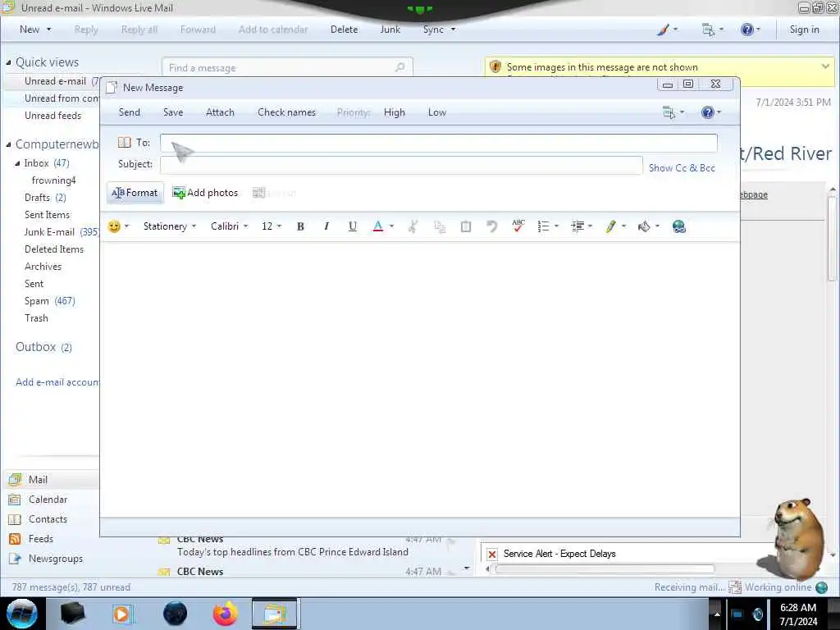Click Delete in the main toolbar
Viewport: 840px width, 630px height.
coord(344,30)
